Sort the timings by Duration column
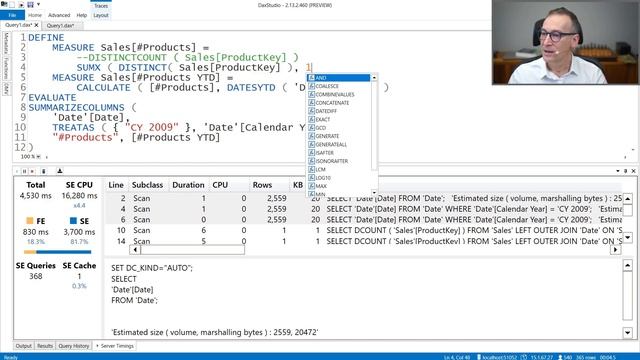Viewport: 640px width, 360px height. [188, 185]
